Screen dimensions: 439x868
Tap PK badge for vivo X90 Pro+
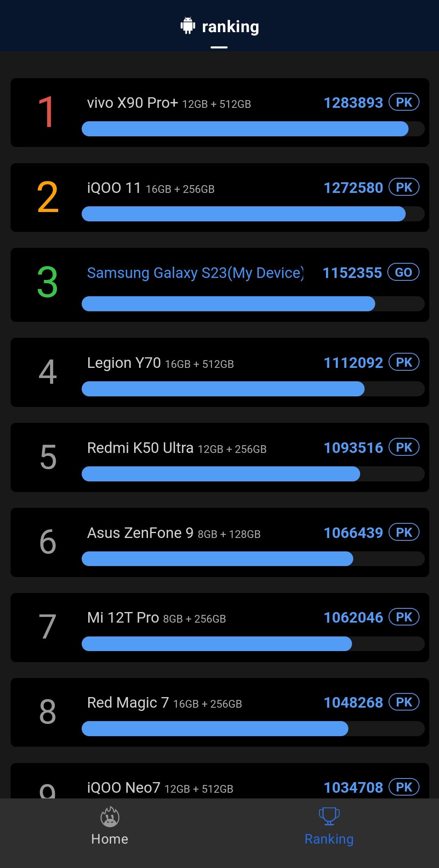[x=404, y=102]
